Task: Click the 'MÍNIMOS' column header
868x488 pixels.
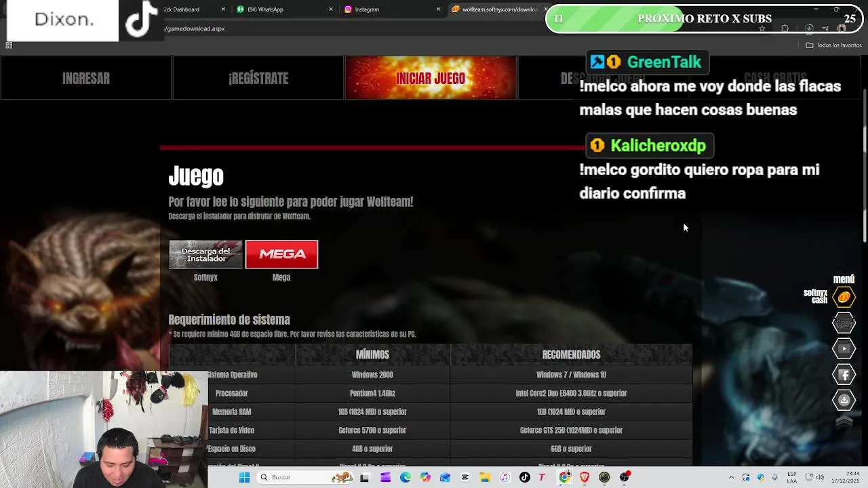Action: click(x=372, y=354)
